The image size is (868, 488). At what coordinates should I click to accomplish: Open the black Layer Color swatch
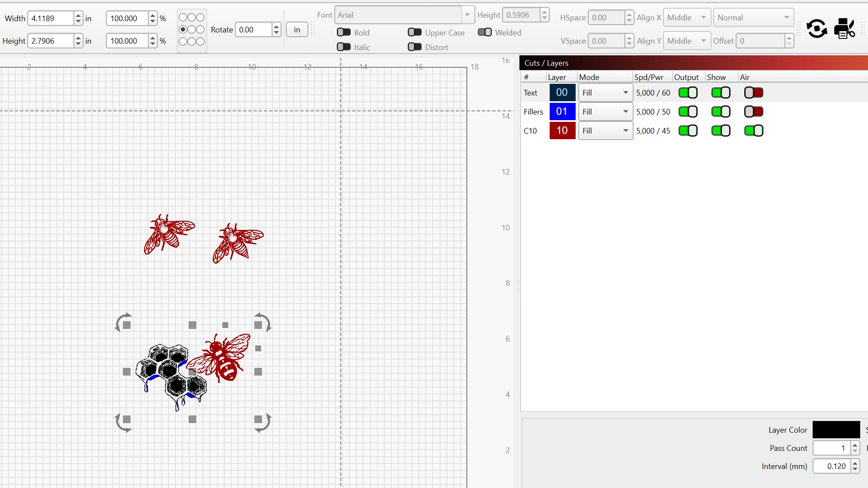point(836,430)
